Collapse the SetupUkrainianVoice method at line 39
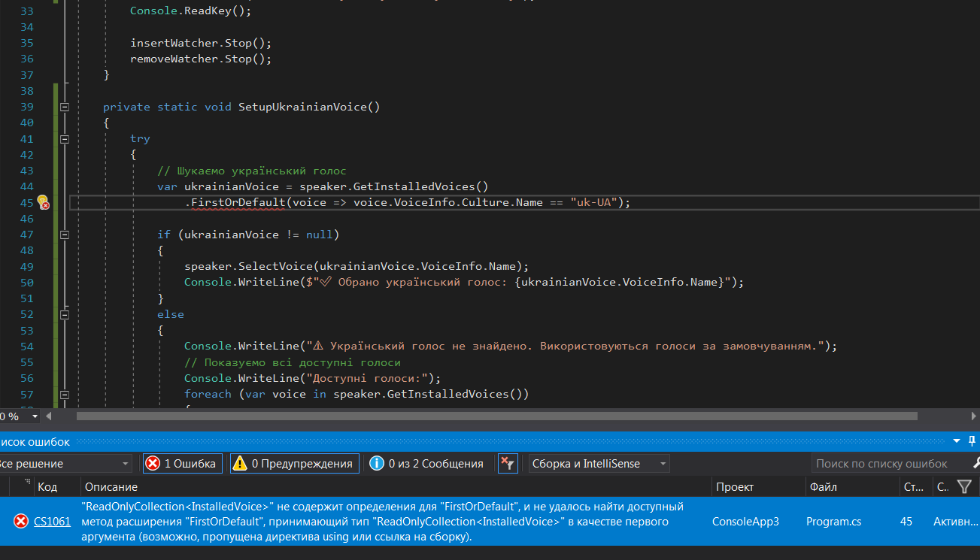This screenshot has height=560, width=980. 64,107
